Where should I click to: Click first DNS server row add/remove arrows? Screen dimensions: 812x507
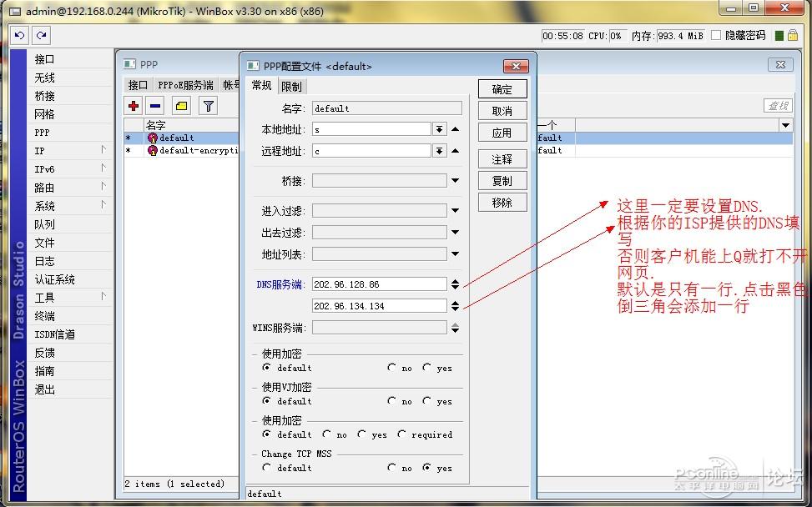(x=455, y=284)
